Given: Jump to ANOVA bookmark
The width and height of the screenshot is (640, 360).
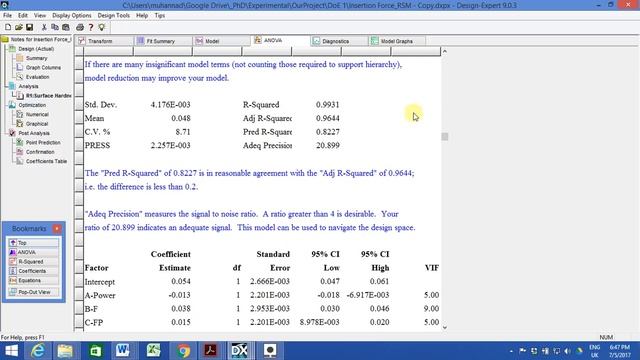Looking at the screenshot, I should click(33, 252).
